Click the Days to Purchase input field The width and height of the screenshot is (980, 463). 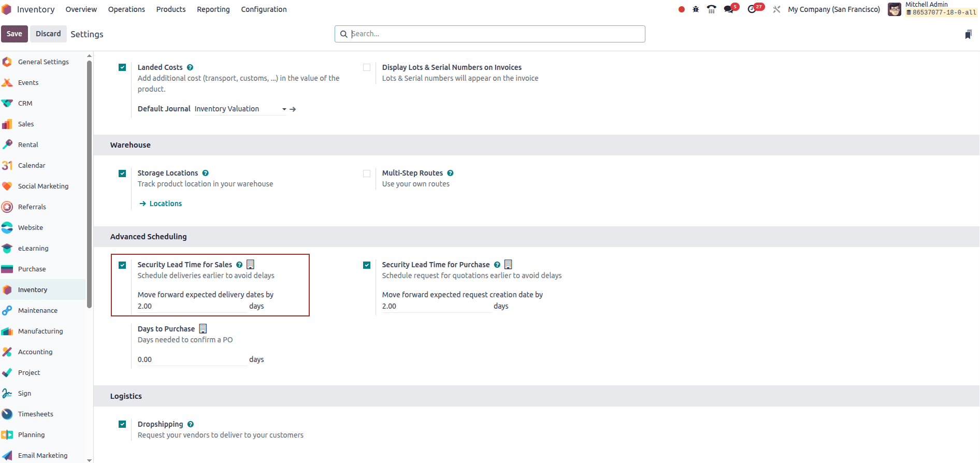pos(192,359)
